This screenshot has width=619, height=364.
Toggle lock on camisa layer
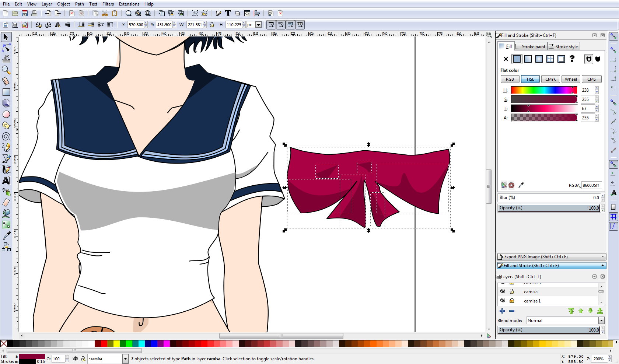tap(512, 291)
